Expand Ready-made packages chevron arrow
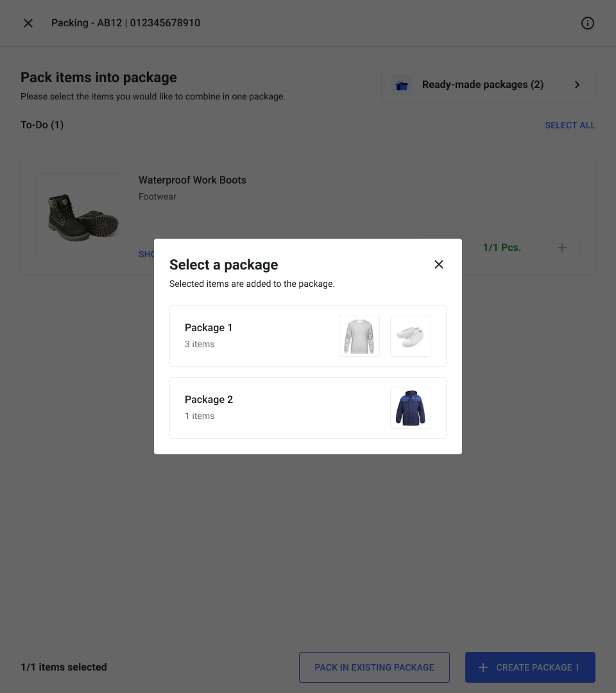 (577, 85)
